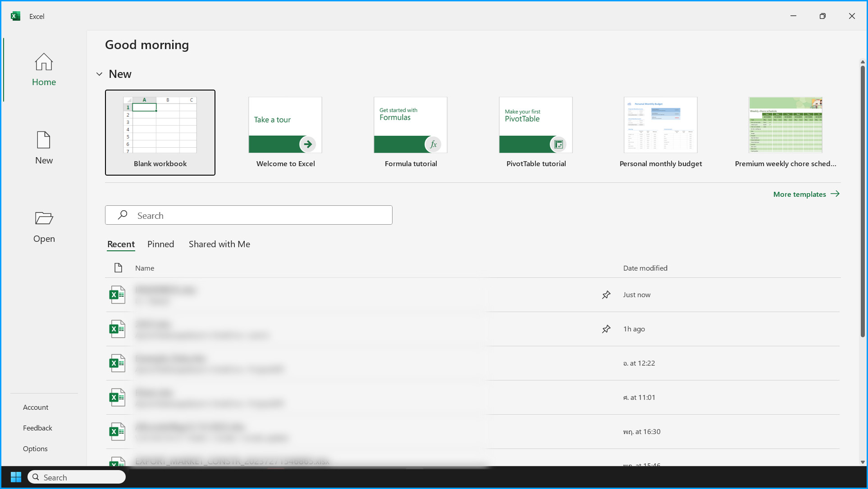Unpin the file modified 1h ago
Screen dimensions: 868x489
pos(606,329)
